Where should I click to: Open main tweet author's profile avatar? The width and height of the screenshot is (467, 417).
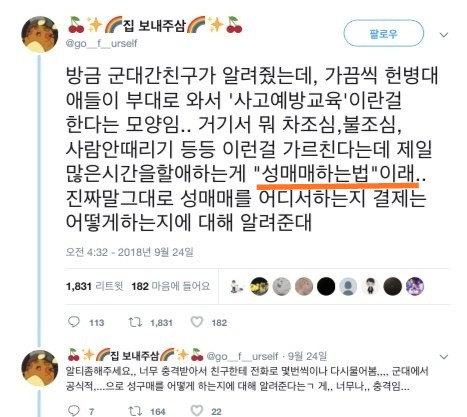pyautogui.click(x=40, y=34)
